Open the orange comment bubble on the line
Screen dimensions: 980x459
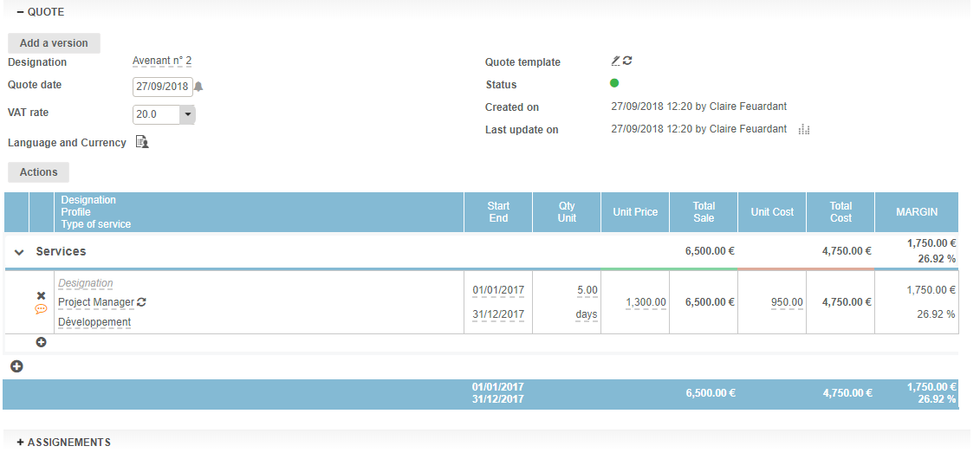tap(41, 309)
